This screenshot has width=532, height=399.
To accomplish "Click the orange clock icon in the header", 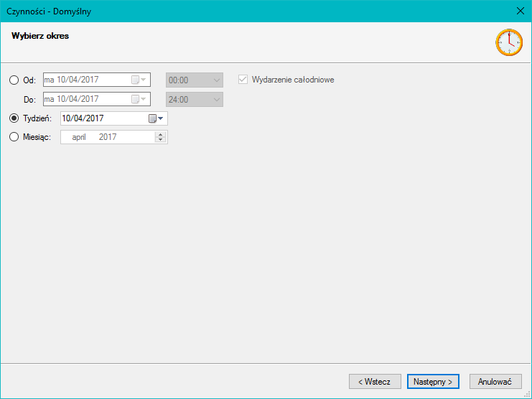I will click(x=509, y=42).
